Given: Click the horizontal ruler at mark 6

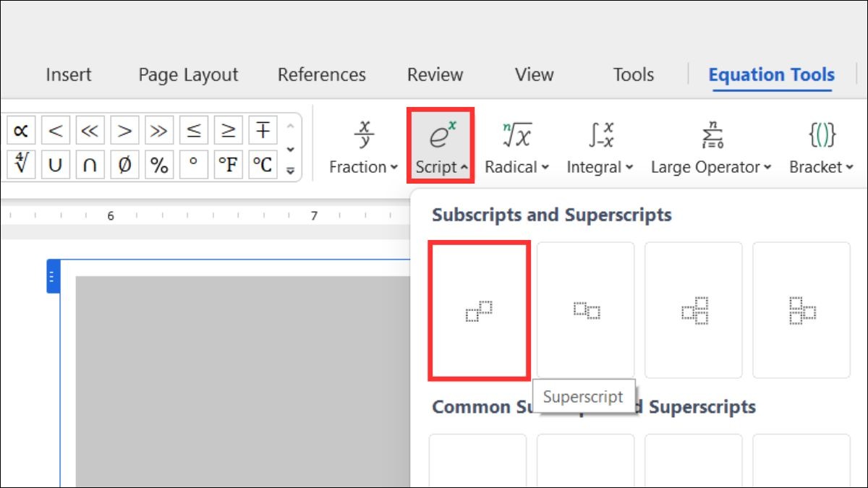Looking at the screenshot, I should [x=111, y=215].
